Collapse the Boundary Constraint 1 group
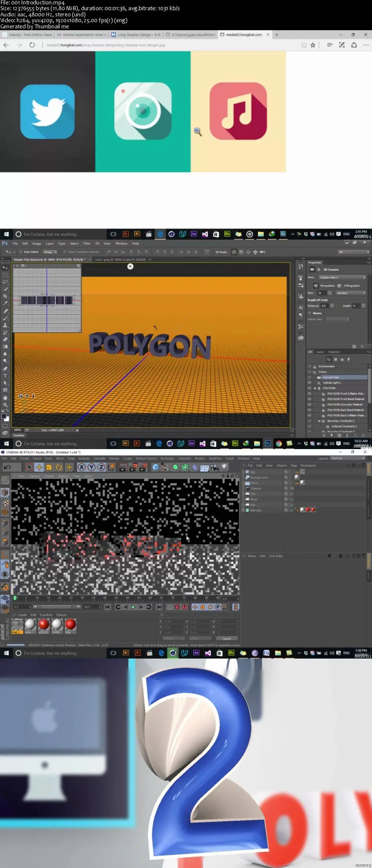This screenshot has height=868, width=372. 319,421
